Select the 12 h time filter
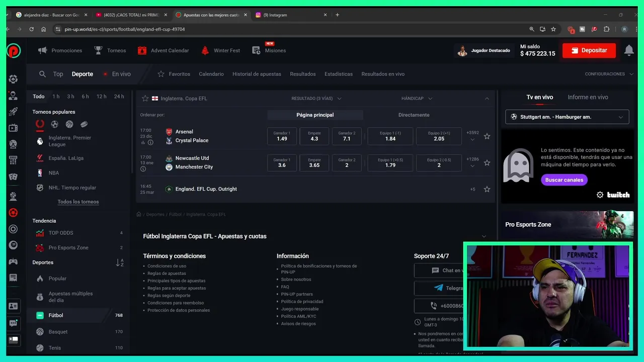The height and width of the screenshot is (362, 644). point(102,97)
